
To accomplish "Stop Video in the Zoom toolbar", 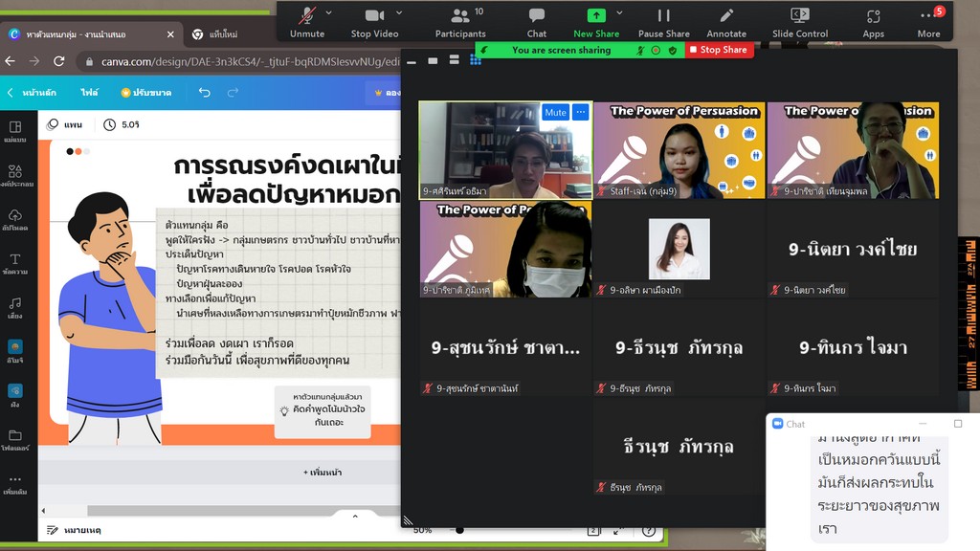I will [x=374, y=23].
